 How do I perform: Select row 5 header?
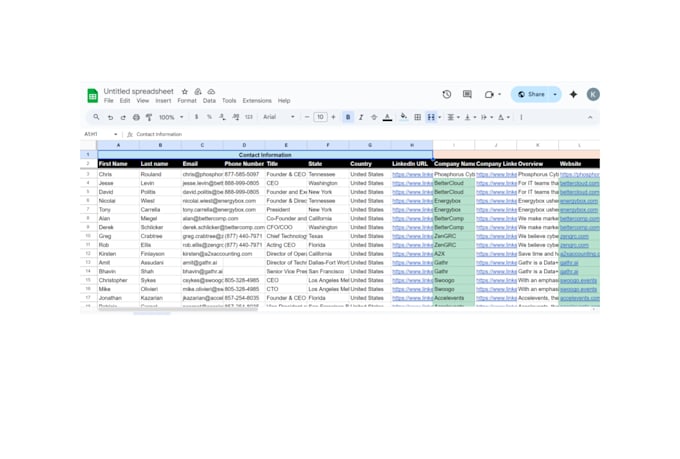click(88, 192)
